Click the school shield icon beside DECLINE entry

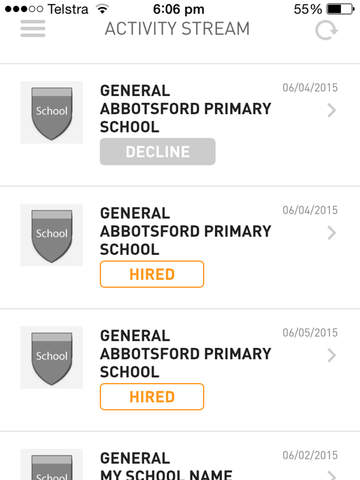point(51,113)
